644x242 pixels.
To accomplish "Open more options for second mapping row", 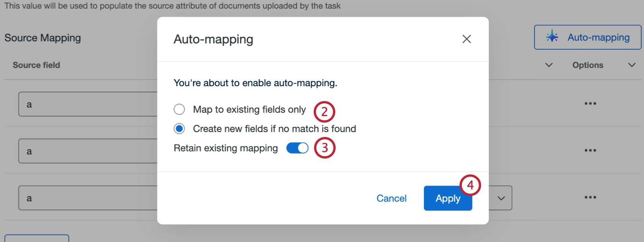I will pos(590,150).
